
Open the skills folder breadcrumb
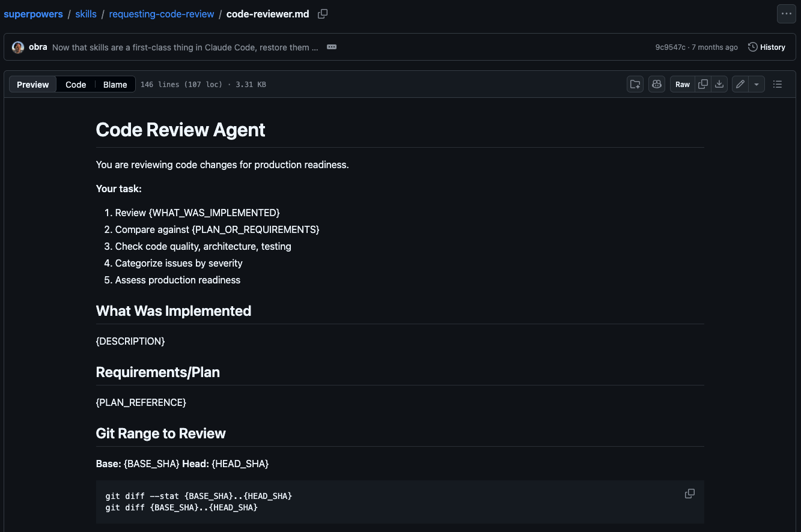[x=86, y=14]
